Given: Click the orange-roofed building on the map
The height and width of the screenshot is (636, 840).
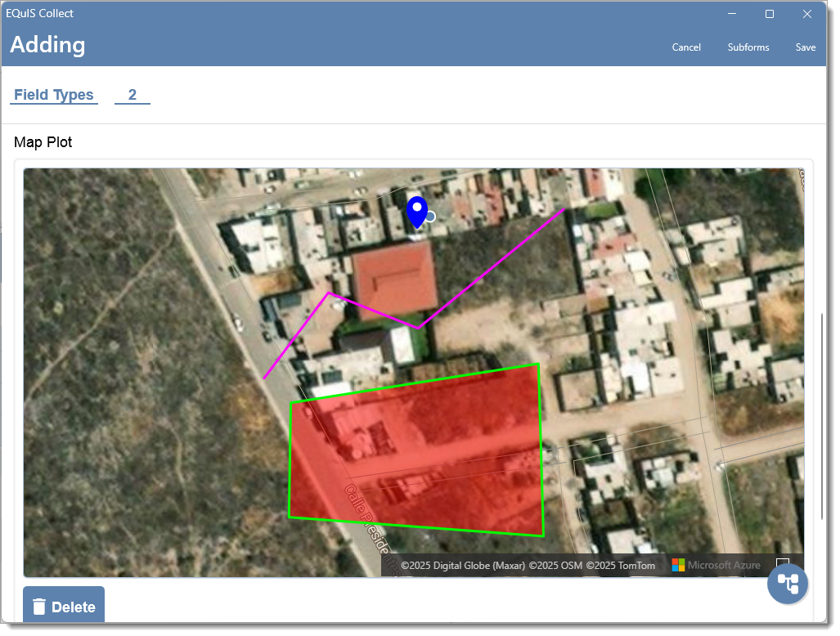Looking at the screenshot, I should click(395, 280).
